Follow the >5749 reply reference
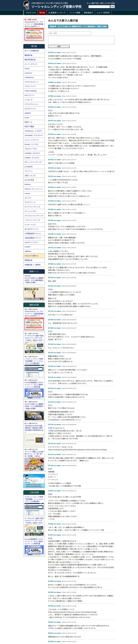138x644 pixels. [x=51, y=152]
